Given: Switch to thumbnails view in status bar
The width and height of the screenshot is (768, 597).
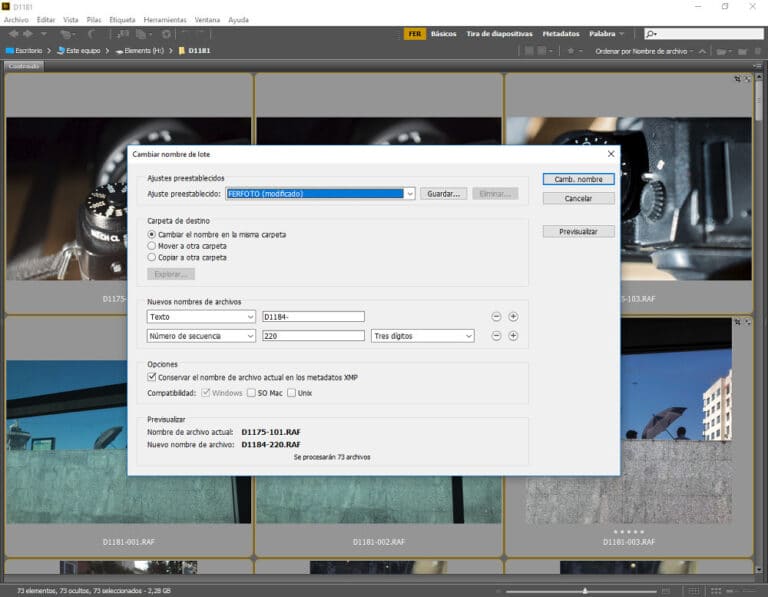Looking at the screenshot, I should 716,591.
